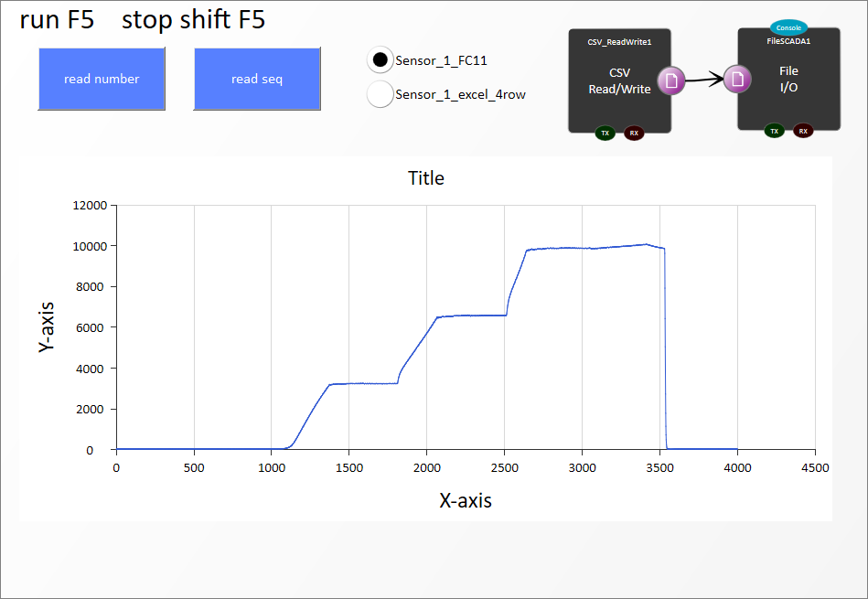Select the CSV Read/Write block body

pyautogui.click(x=608, y=91)
